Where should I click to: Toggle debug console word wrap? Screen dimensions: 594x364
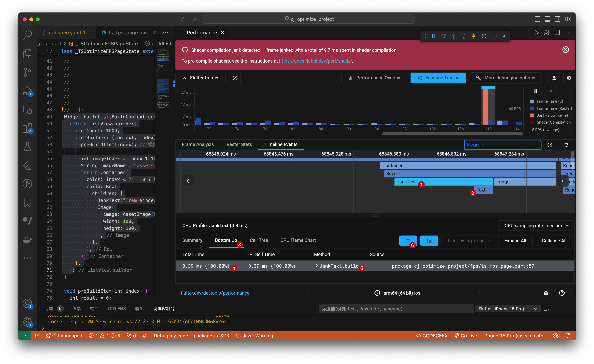(x=547, y=309)
